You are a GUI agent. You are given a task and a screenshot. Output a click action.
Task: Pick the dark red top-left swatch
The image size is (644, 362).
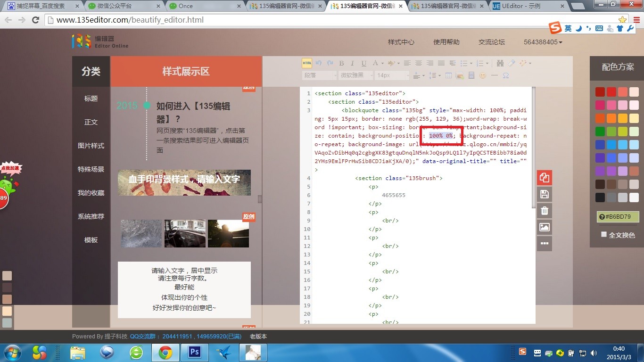pos(600,92)
